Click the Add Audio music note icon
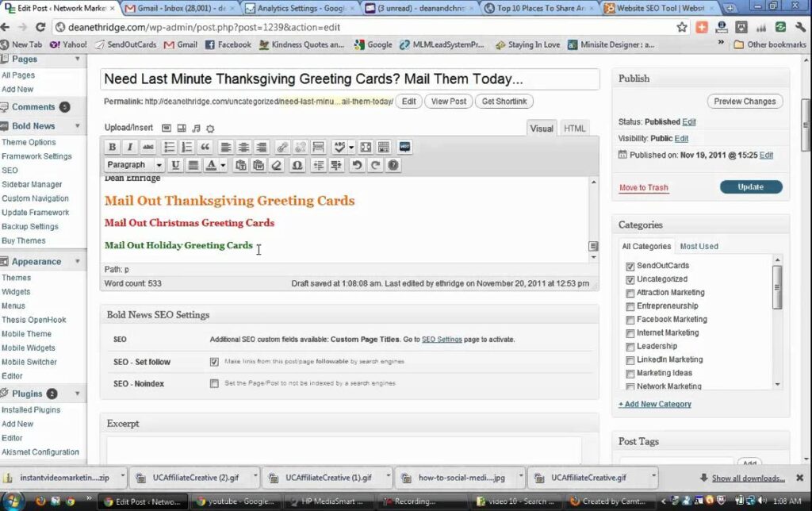This screenshot has width=812, height=511. [196, 128]
